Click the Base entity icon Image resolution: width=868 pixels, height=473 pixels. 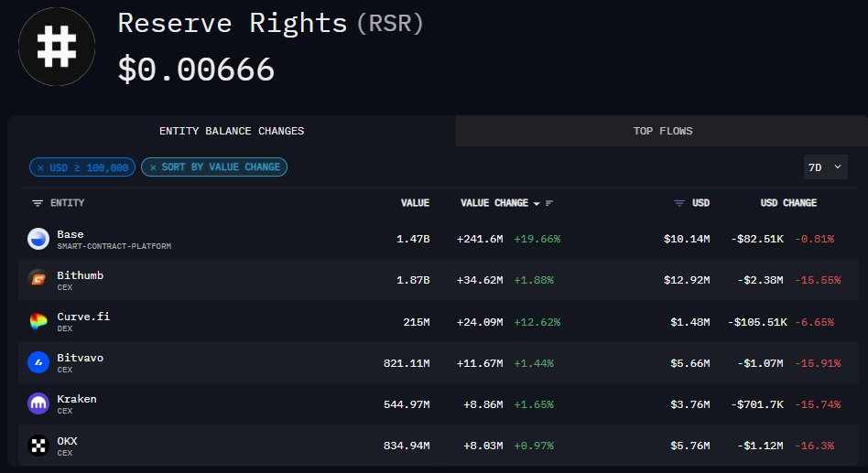[38, 239]
